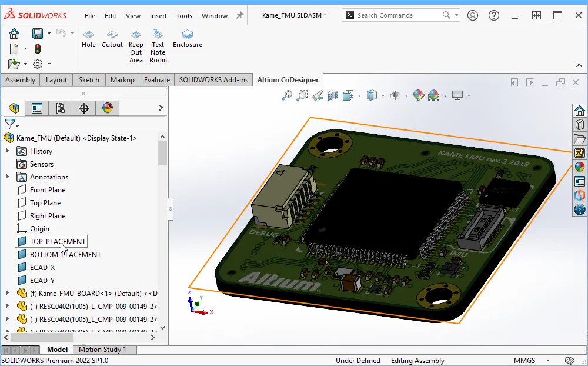Image resolution: width=588 pixels, height=366 pixels.
Task: Click the Edit Appearance icon
Action: pos(419,95)
